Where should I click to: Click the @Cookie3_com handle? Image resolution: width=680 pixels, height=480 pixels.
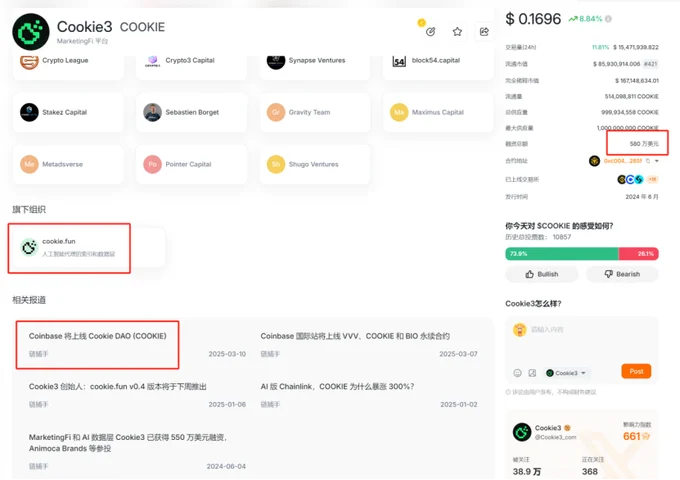[556, 437]
